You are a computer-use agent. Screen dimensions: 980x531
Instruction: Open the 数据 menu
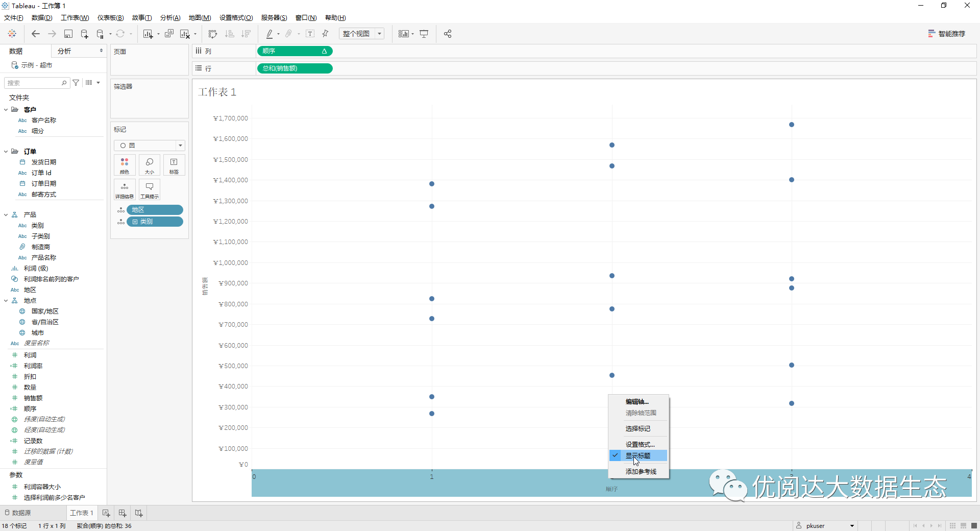pos(42,18)
